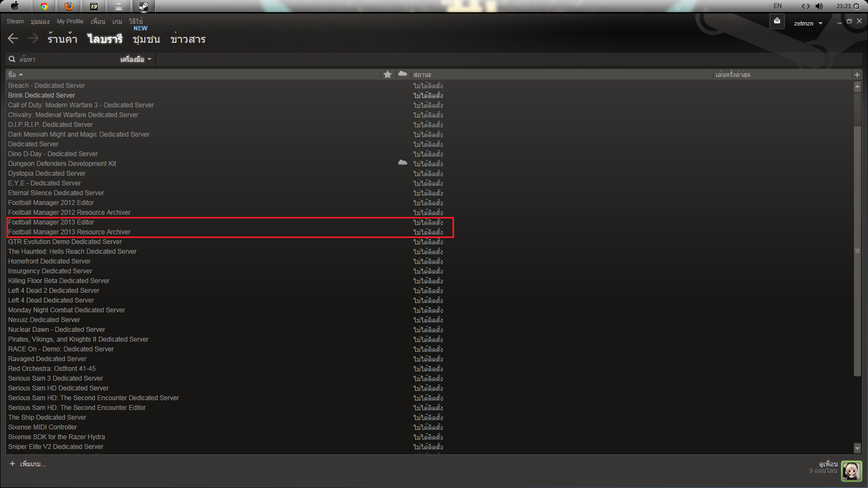Open the Steam inbox envelope icon
Screen dimensions: 868x488
pos(777,21)
